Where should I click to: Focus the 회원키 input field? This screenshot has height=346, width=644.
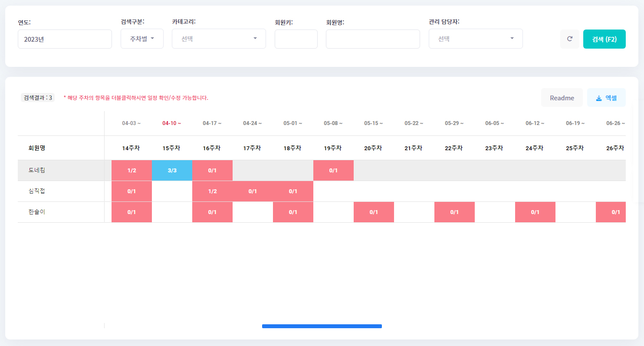[296, 39]
